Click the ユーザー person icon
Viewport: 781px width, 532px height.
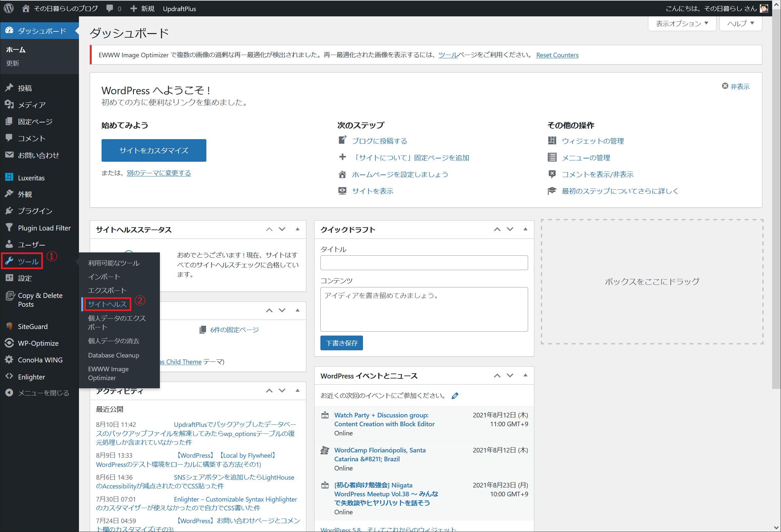pos(9,244)
